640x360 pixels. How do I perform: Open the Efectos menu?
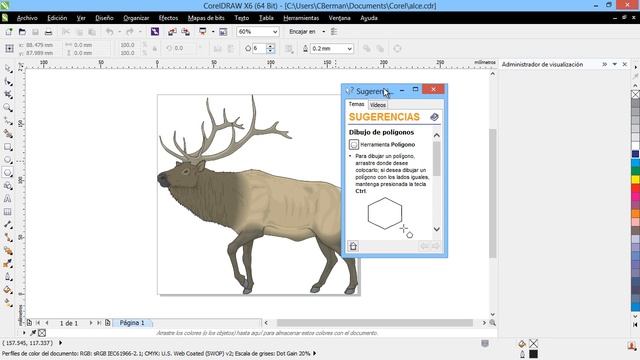point(169,18)
